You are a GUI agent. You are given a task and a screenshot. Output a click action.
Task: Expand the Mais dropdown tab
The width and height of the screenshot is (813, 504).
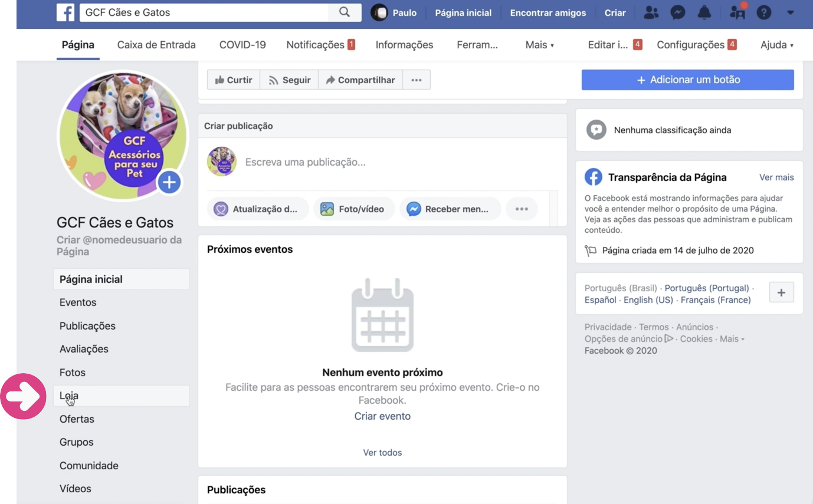pos(540,45)
